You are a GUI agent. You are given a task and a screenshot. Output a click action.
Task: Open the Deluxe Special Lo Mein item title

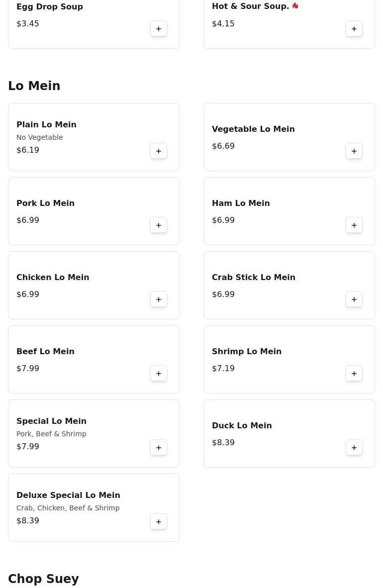point(68,495)
